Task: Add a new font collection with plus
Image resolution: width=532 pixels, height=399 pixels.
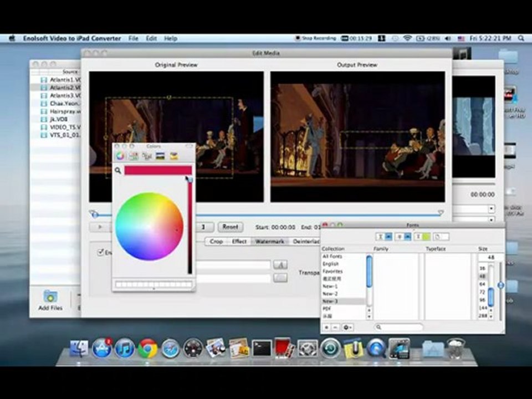Action: click(326, 328)
